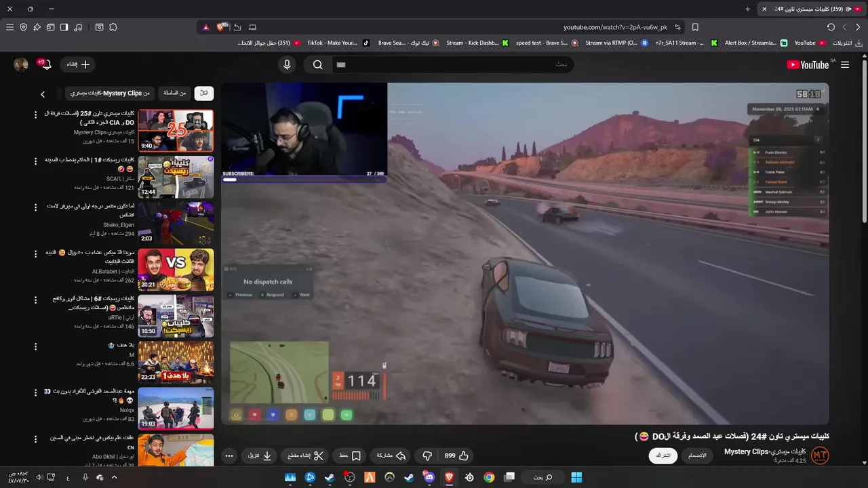Viewport: 868px width, 488px height.
Task: Open the 20:21 VS food challenge thumbnail
Action: click(x=176, y=270)
